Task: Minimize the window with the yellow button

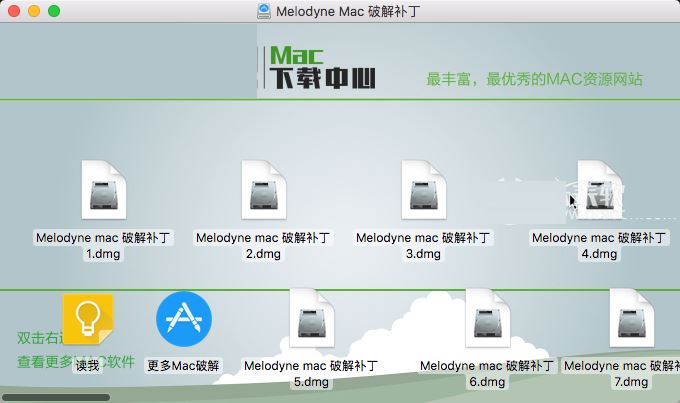Action: pos(34,11)
